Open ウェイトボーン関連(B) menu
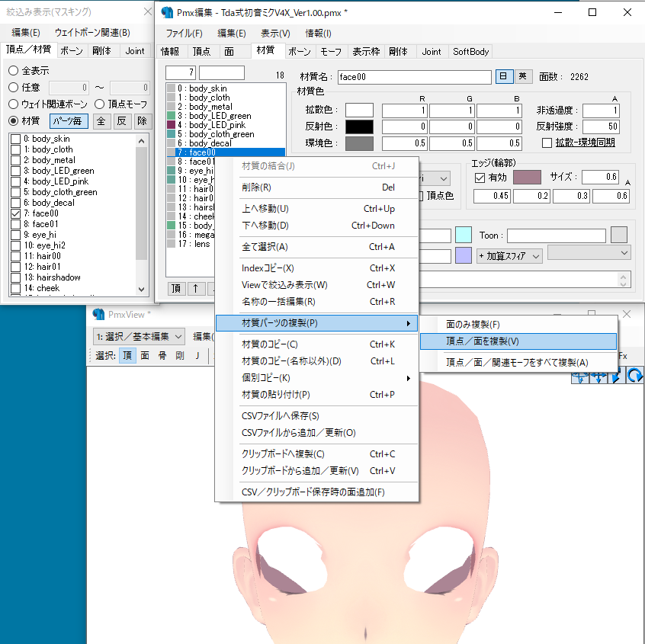645x644 pixels. click(x=92, y=33)
